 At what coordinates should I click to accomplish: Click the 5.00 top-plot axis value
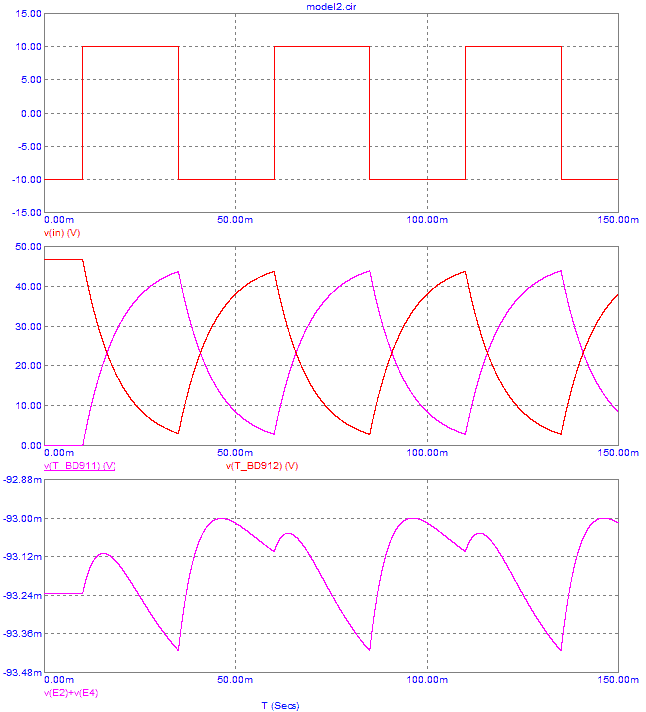[31, 79]
